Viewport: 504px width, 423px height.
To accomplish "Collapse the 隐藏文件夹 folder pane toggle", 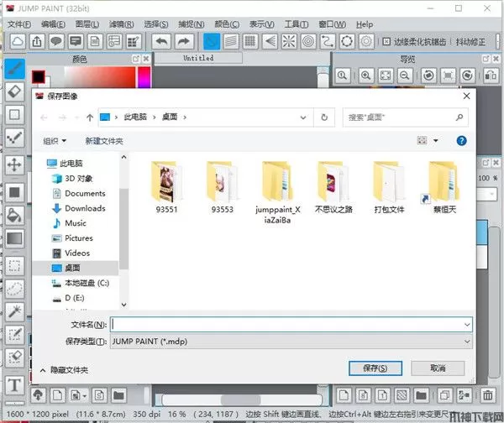I will pos(43,369).
